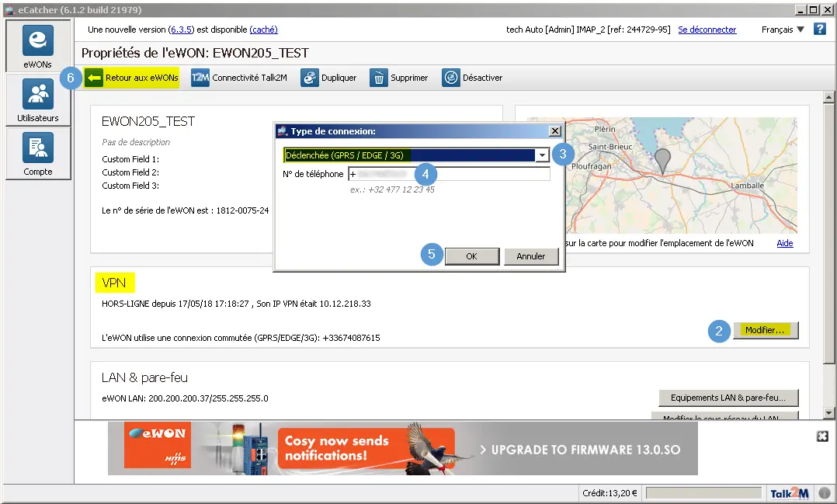Open the connection type dropdown arrow
The height and width of the screenshot is (504, 837).
coord(542,155)
